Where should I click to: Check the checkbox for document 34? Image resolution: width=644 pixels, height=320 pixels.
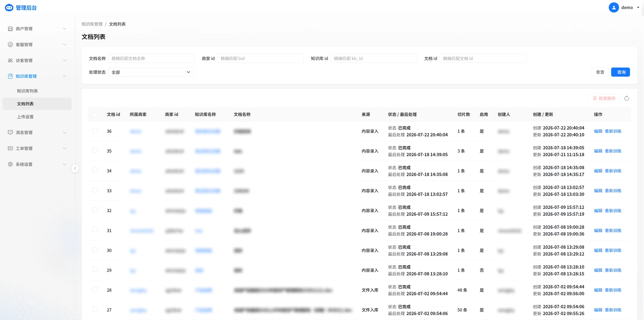[x=95, y=170]
